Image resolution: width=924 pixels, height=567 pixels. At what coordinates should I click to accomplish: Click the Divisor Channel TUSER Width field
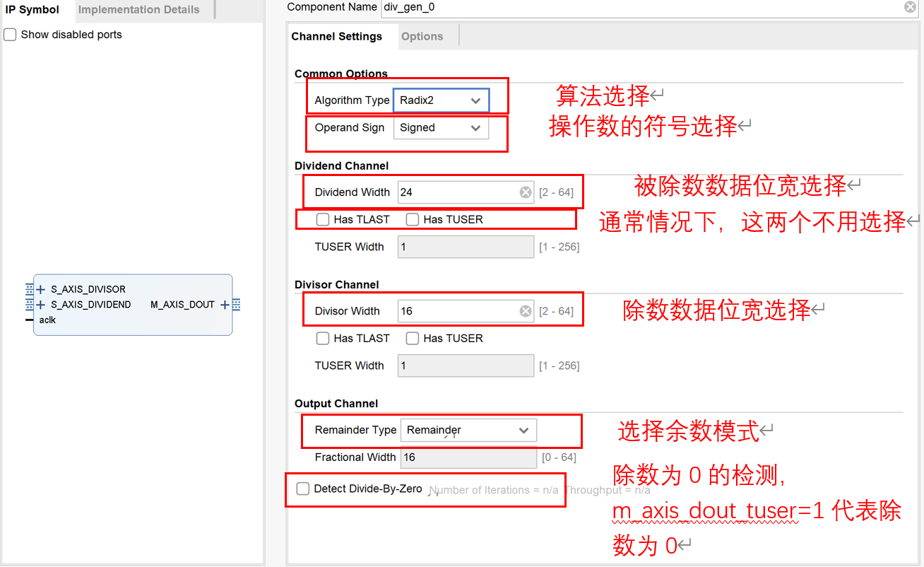(x=466, y=366)
